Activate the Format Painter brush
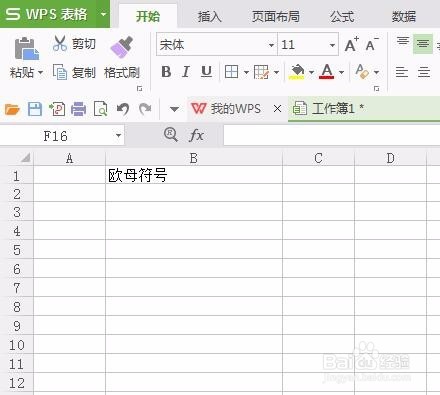 (122, 47)
